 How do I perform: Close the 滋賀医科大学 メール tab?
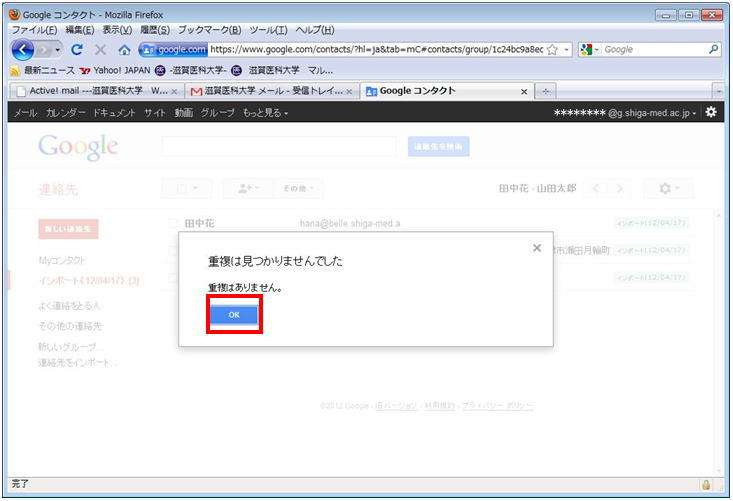click(x=349, y=92)
